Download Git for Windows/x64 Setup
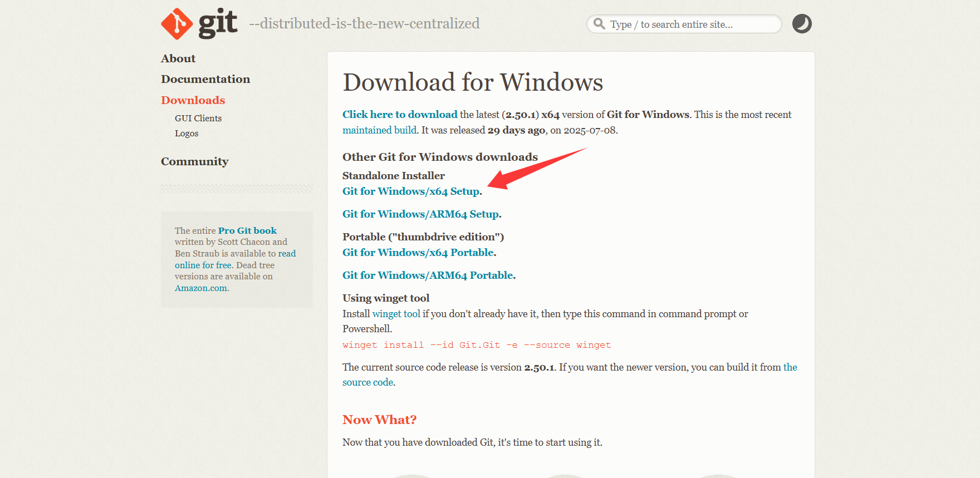The width and height of the screenshot is (980, 478). 411,191
